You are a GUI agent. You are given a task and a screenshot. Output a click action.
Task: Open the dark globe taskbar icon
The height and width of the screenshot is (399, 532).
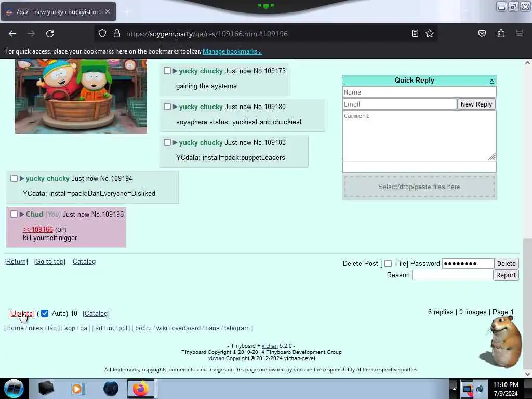pyautogui.click(x=111, y=389)
